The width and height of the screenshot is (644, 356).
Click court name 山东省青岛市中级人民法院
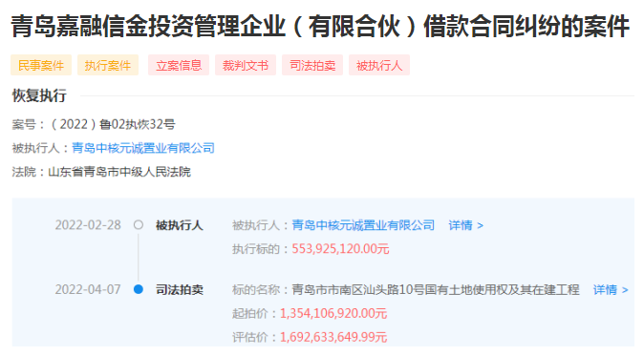pyautogui.click(x=119, y=172)
